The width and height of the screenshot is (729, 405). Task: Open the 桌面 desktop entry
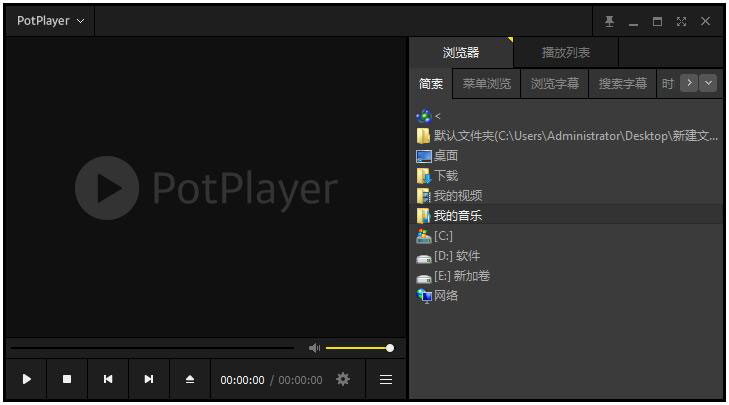click(x=437, y=156)
